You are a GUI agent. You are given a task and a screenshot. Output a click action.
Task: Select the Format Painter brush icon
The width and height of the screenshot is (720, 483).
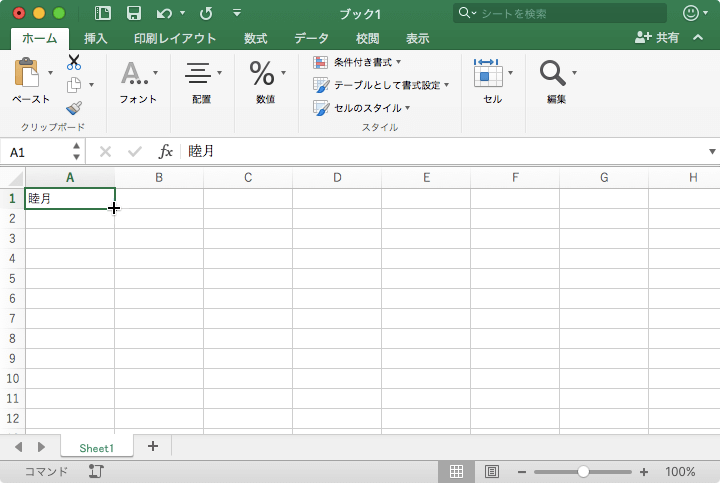click(74, 108)
